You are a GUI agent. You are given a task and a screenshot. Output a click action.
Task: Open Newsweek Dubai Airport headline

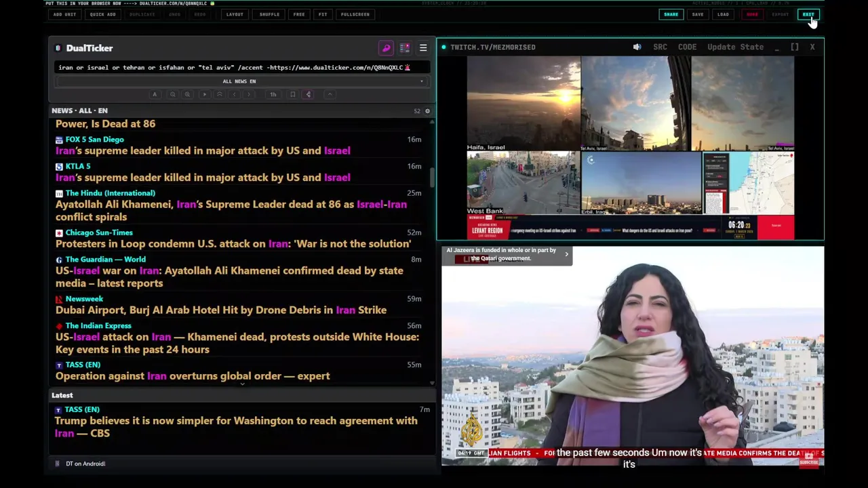pos(221,310)
